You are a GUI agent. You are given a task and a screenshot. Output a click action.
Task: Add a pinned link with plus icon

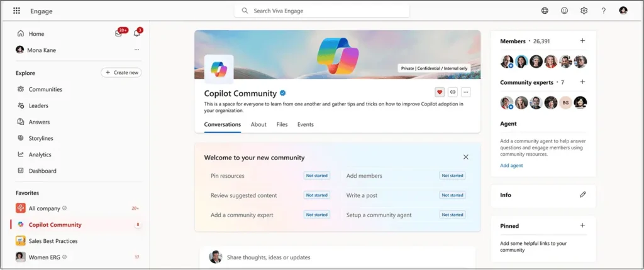coord(582,225)
